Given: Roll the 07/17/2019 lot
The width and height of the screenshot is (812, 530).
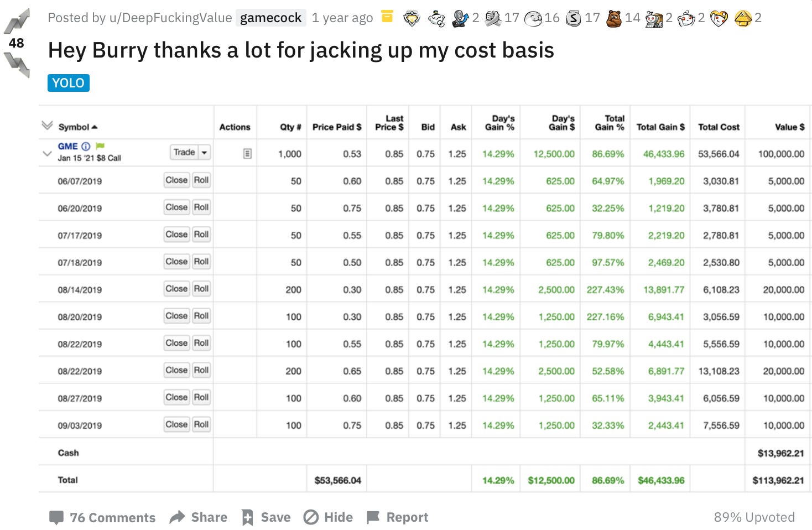Looking at the screenshot, I should click(x=201, y=234).
